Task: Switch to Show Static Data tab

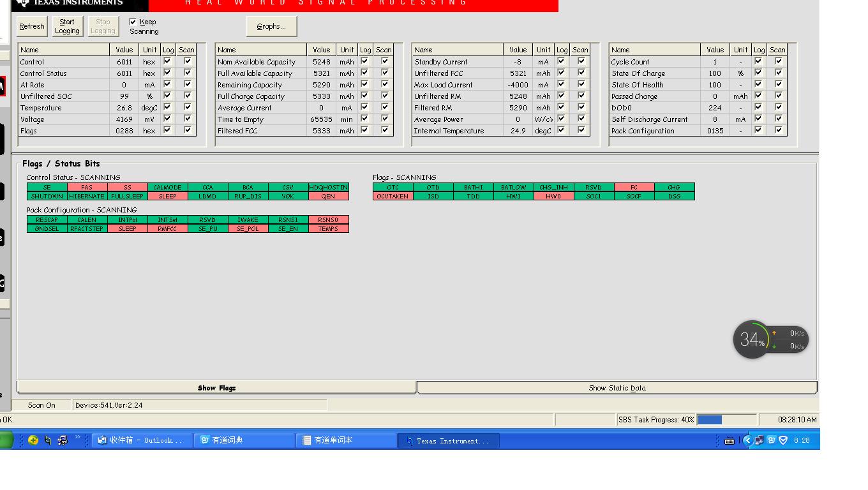Action: [617, 387]
